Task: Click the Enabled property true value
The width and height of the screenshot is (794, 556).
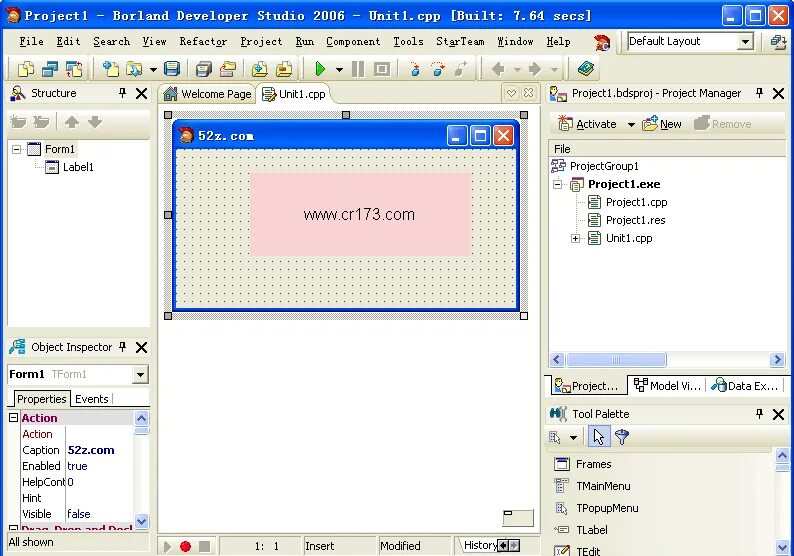Action: pyautogui.click(x=77, y=466)
